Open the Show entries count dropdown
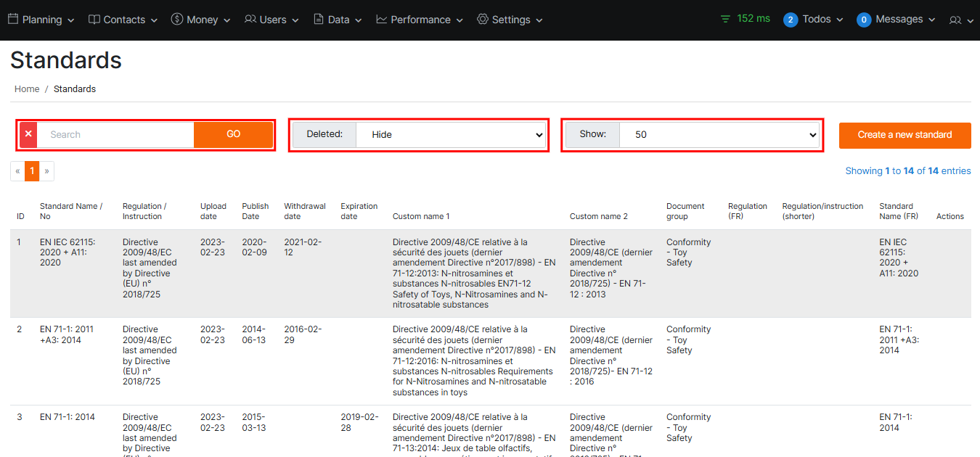The image size is (980, 457). (x=719, y=135)
